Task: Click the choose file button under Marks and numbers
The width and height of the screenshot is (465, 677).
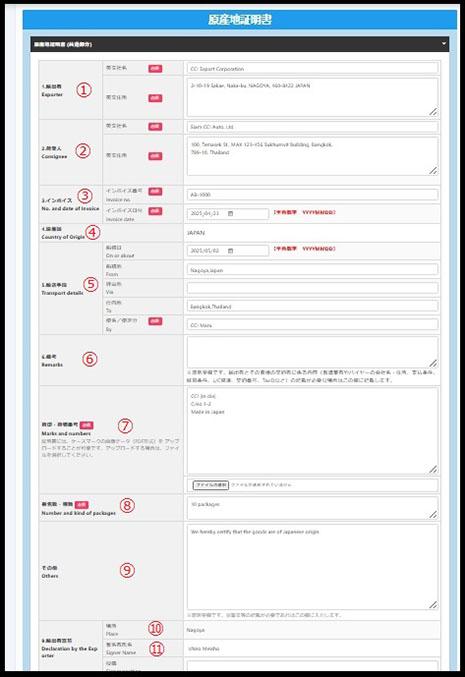Action: [211, 485]
